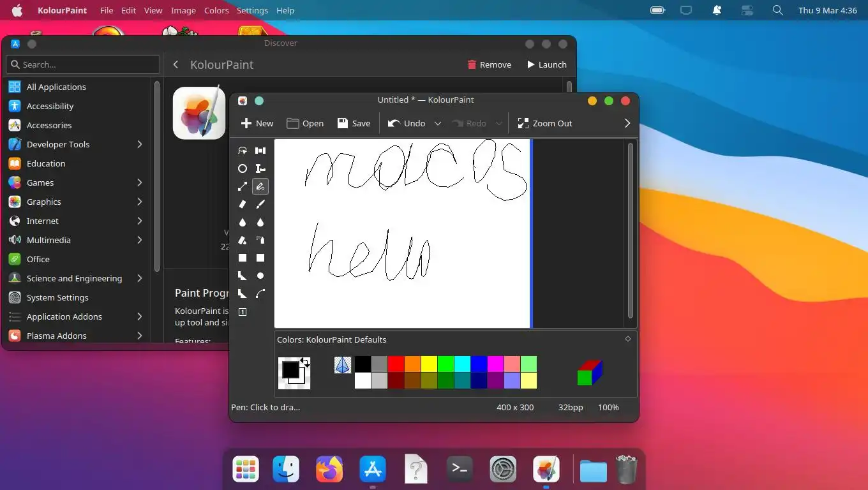Viewport: 868px width, 490px height.
Task: Open Finder from the dock
Action: click(286, 470)
